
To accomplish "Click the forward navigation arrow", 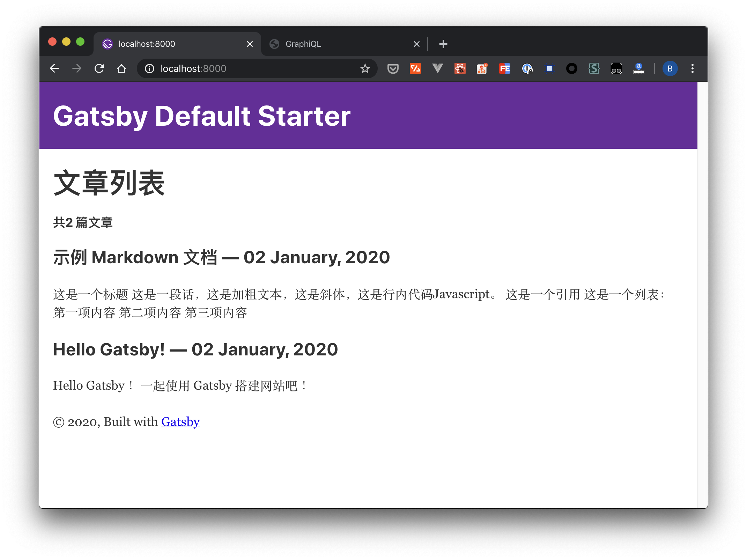I will click(77, 68).
